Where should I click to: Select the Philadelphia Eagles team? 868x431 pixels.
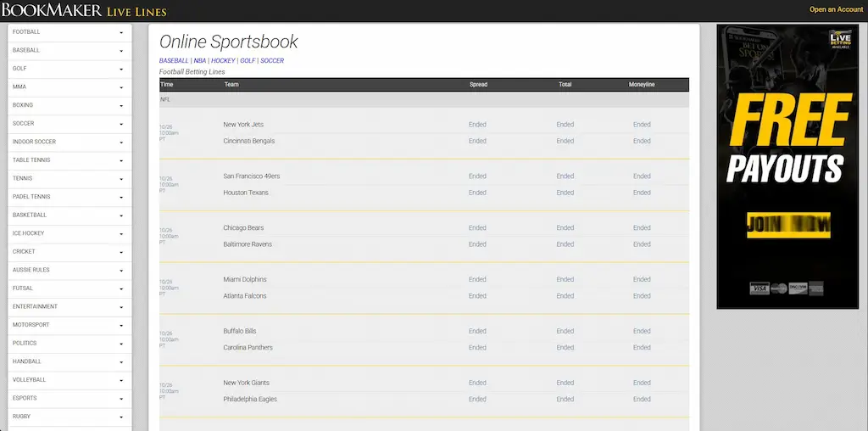pos(250,400)
